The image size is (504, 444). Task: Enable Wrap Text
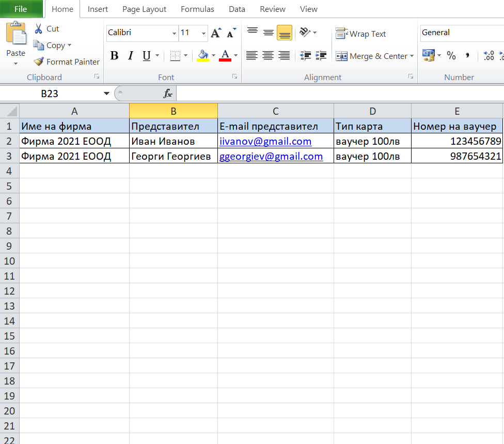(360, 34)
